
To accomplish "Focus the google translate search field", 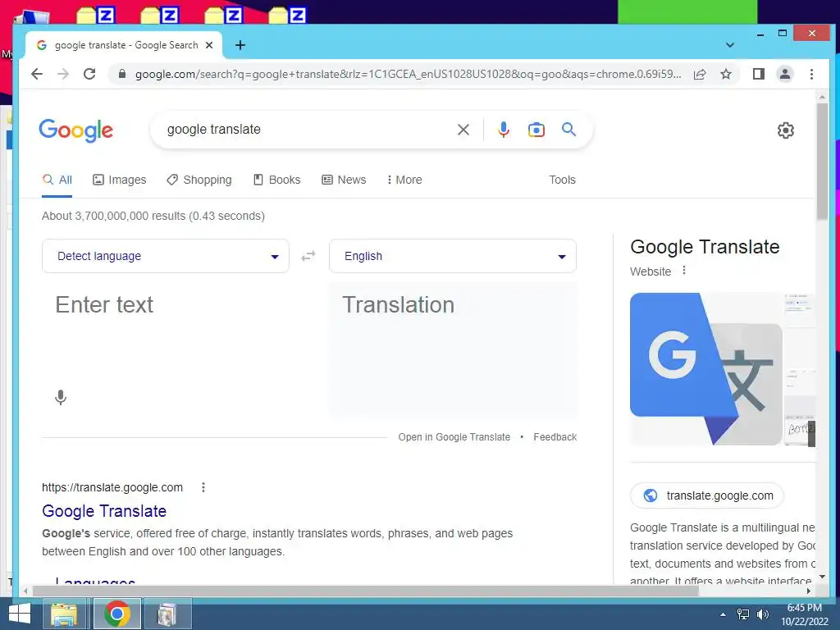I will 308,130.
